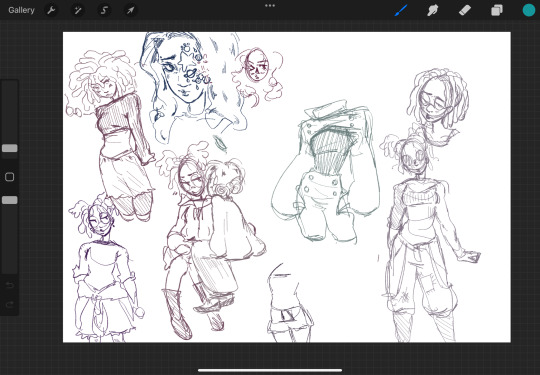Screen dimensions: 540x375
Task: Select the Smudge tool
Action: pyautogui.click(x=433, y=10)
